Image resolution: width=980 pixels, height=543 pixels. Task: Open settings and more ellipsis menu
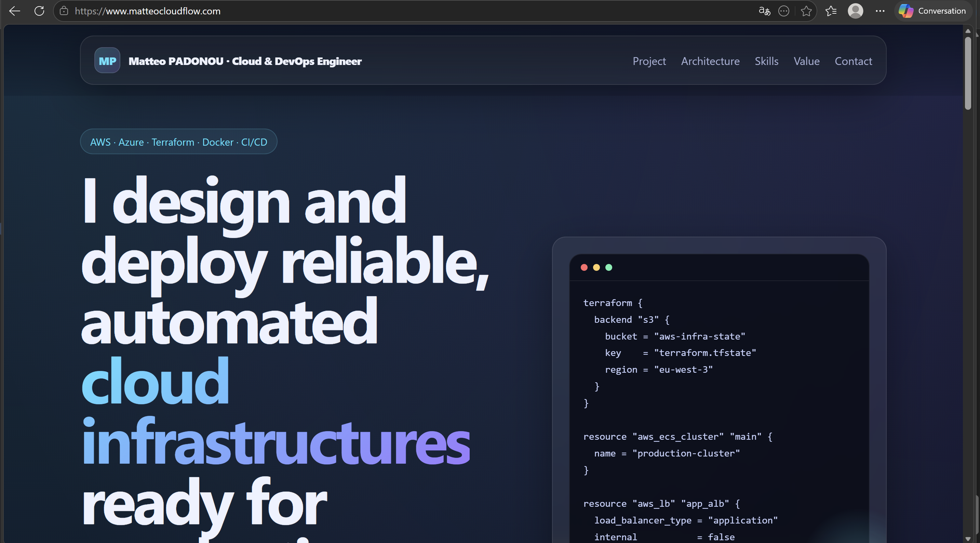[x=880, y=11]
